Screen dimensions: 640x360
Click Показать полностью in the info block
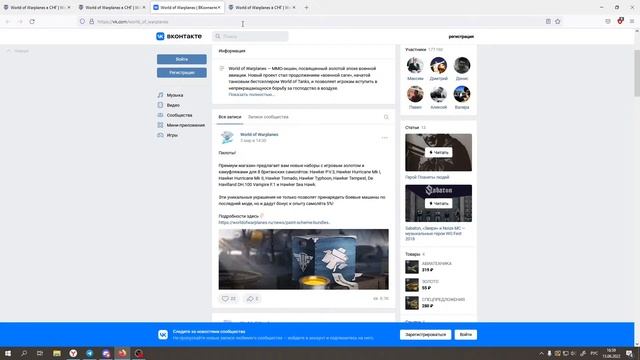251,94
